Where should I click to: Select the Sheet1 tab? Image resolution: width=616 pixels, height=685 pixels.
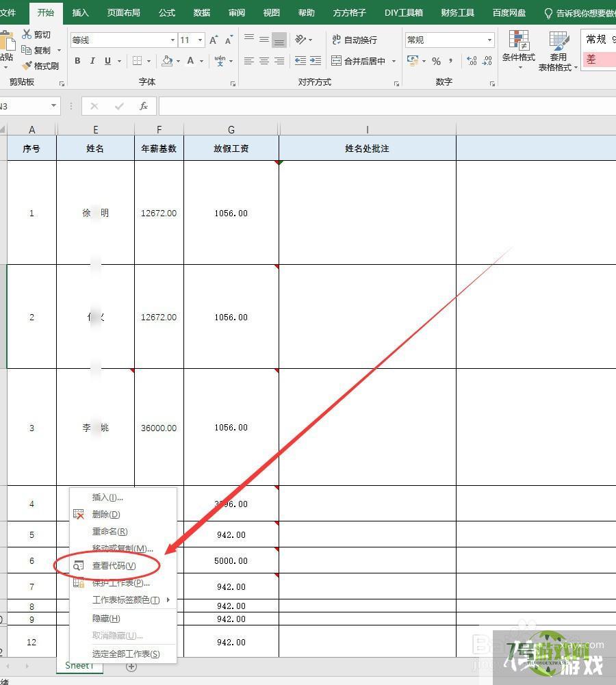(79, 665)
